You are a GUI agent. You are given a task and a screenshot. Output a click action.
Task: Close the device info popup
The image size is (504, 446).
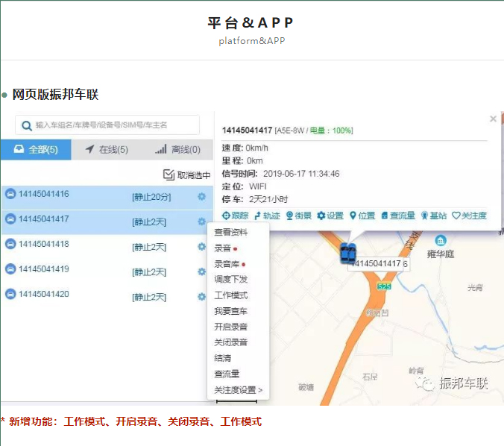493,119
